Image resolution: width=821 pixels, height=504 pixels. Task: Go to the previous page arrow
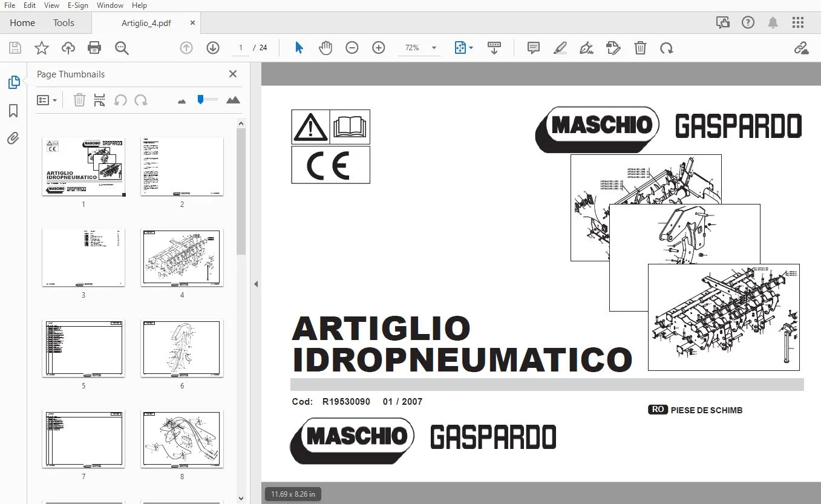tap(186, 48)
